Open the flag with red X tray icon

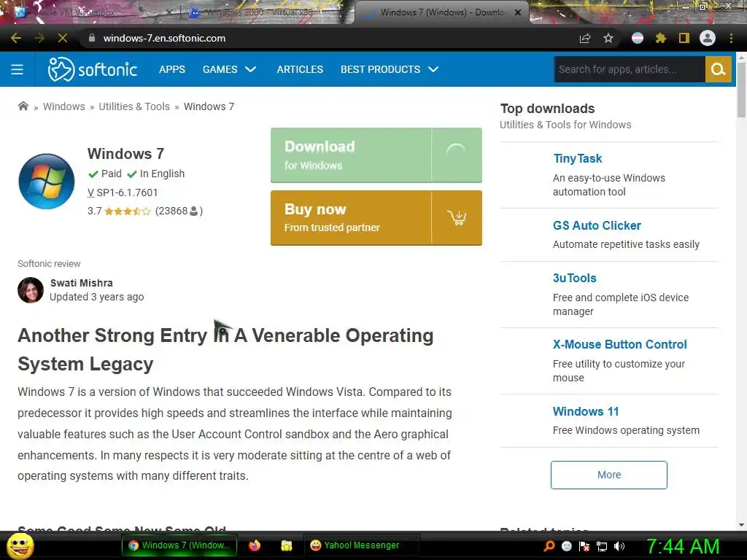click(584, 546)
